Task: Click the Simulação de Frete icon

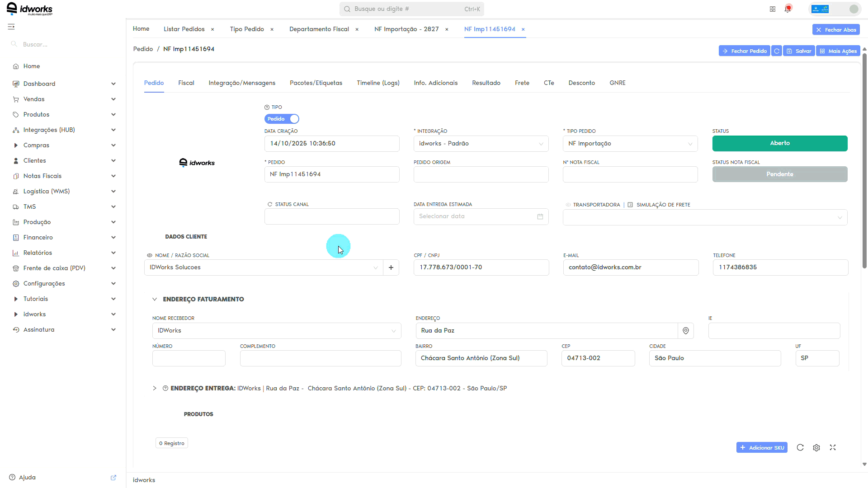Action: 630,205
